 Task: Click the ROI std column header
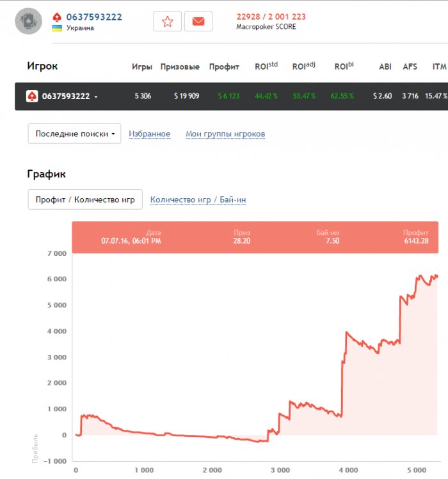click(266, 66)
